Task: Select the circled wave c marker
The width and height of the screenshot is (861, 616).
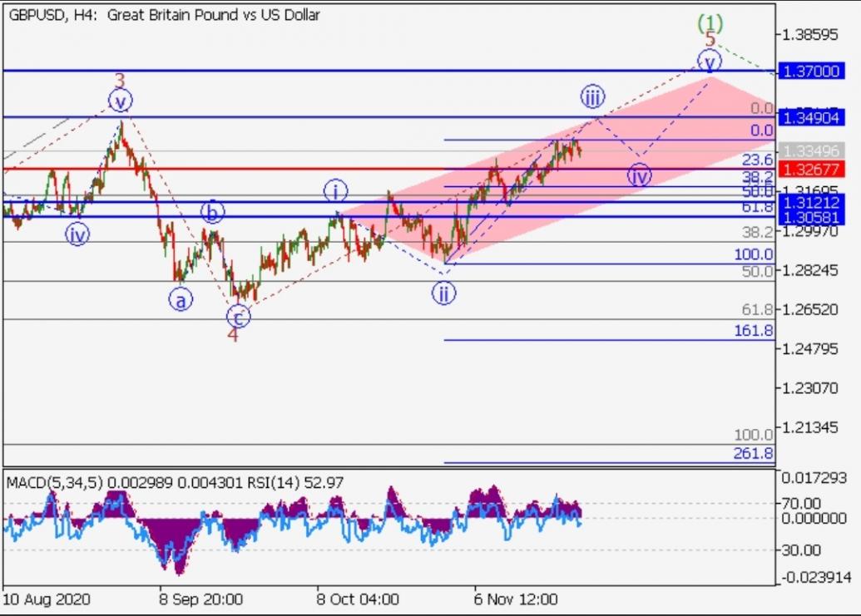Action: pos(237,317)
